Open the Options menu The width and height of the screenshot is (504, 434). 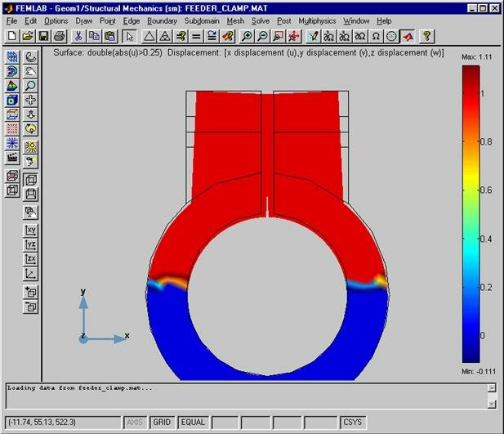pos(56,20)
